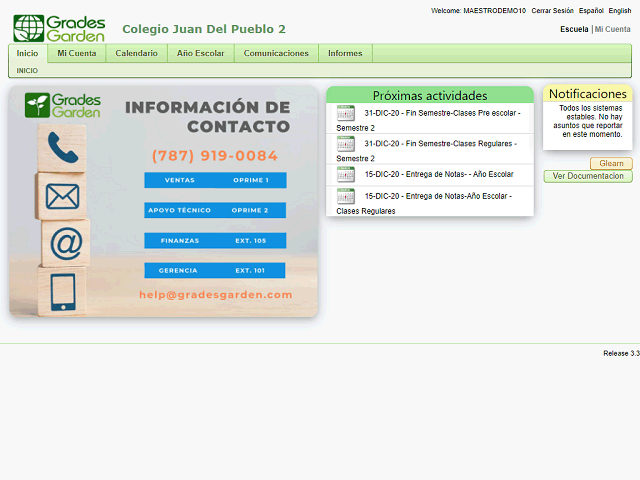Click the 31-DIC-20 Fin Semestre-Clases Pre escolar entry

click(x=430, y=118)
